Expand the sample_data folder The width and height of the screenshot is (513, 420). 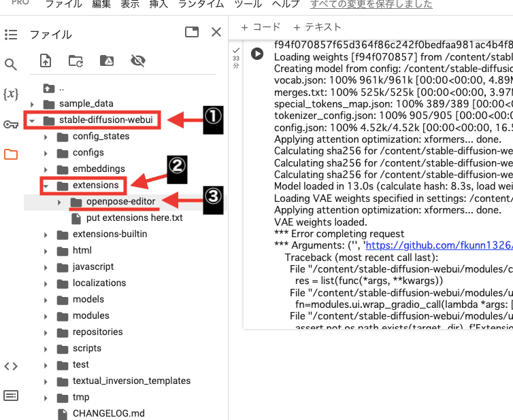32,104
